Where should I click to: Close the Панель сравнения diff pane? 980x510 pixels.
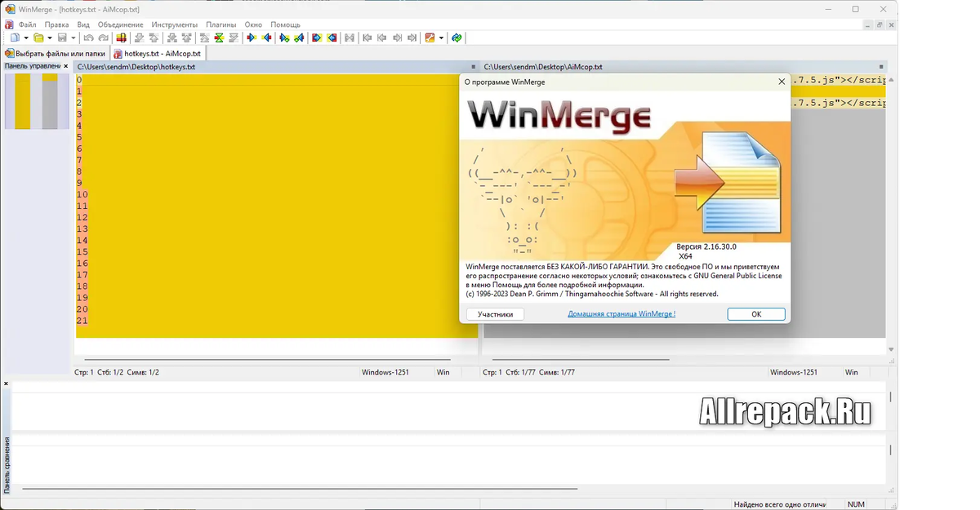(x=6, y=384)
